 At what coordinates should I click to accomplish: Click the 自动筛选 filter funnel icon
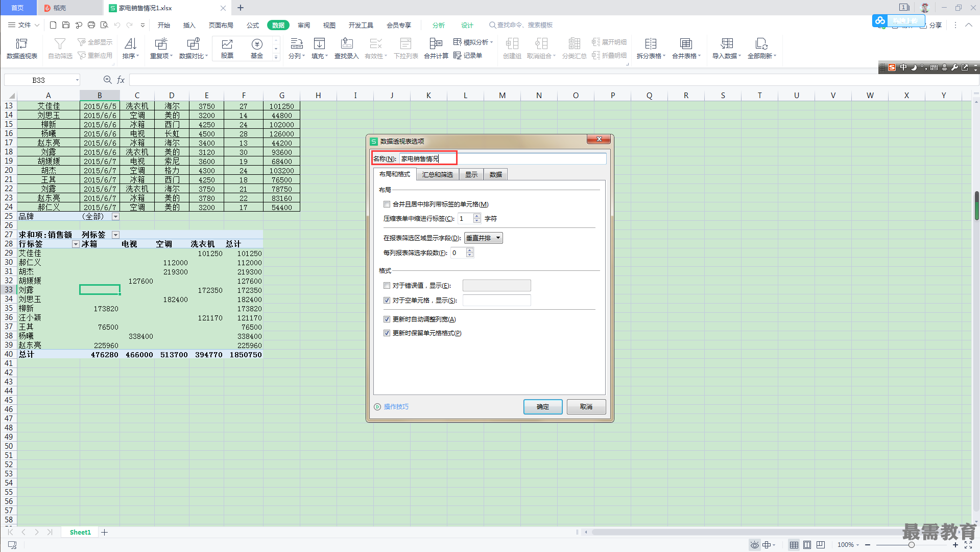tap(60, 44)
